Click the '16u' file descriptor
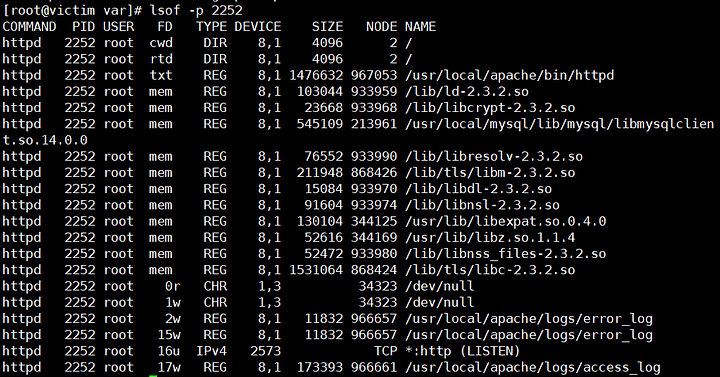 point(169,351)
